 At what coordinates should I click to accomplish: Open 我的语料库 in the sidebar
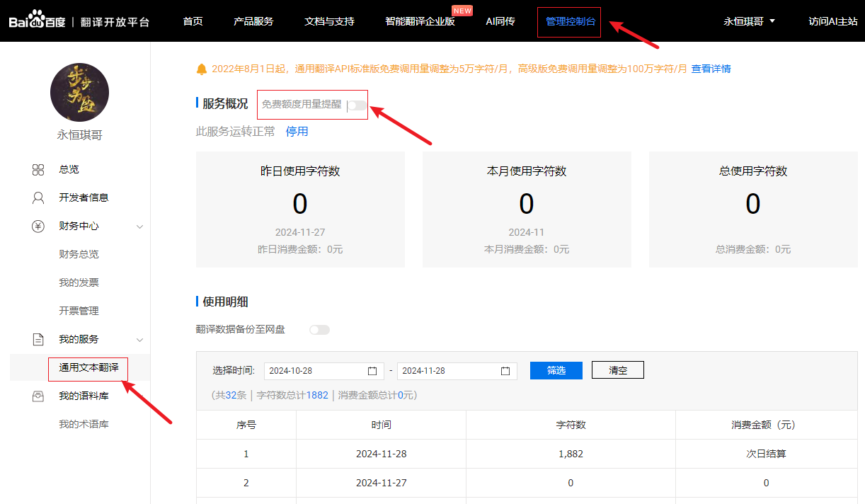tap(84, 396)
